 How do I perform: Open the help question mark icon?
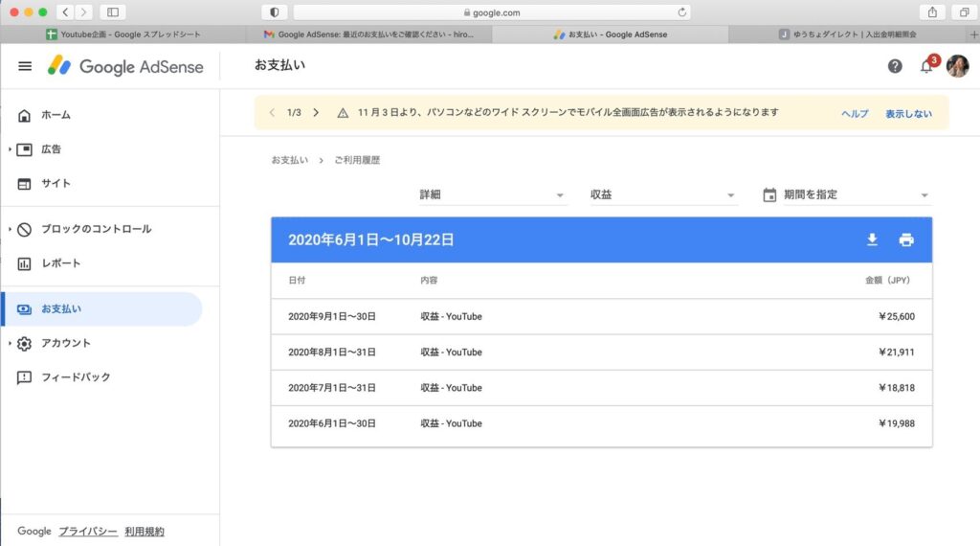(895, 66)
